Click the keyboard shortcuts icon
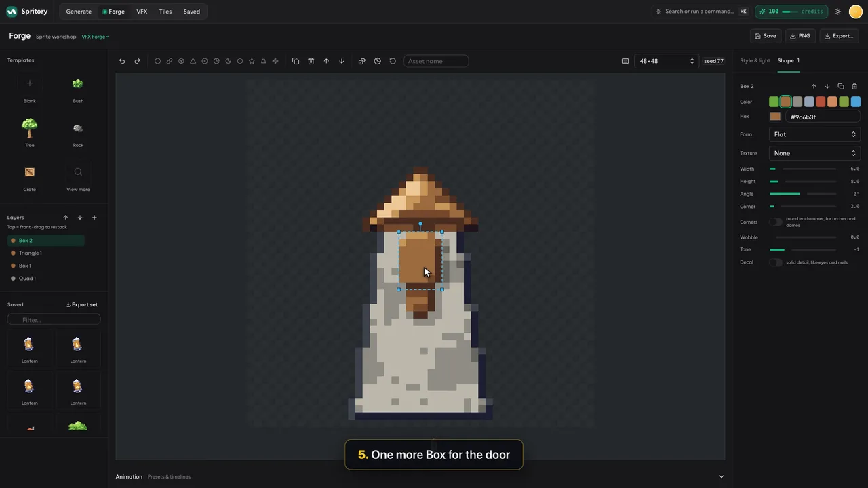Viewport: 868px width, 488px height. coord(625,61)
